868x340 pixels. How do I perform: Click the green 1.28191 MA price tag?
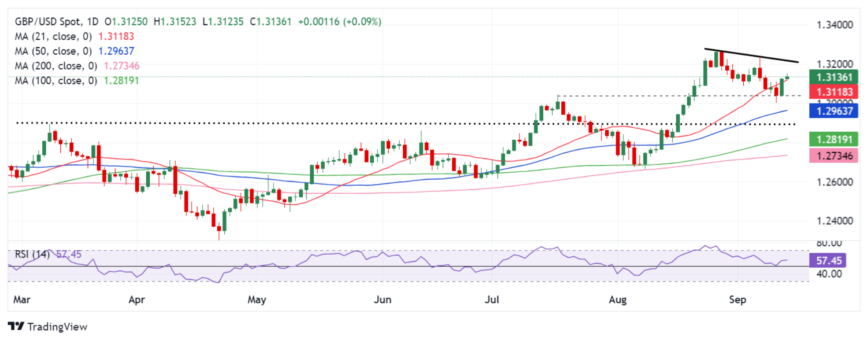834,140
